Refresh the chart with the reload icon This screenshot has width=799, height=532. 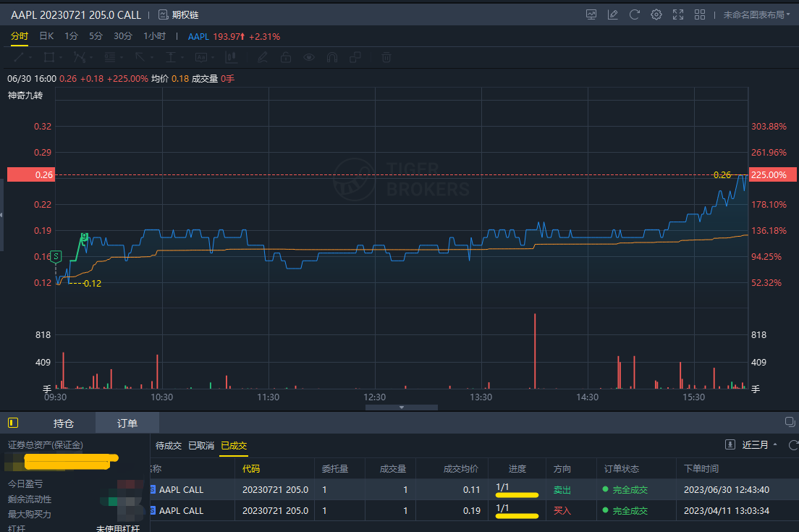(x=635, y=14)
